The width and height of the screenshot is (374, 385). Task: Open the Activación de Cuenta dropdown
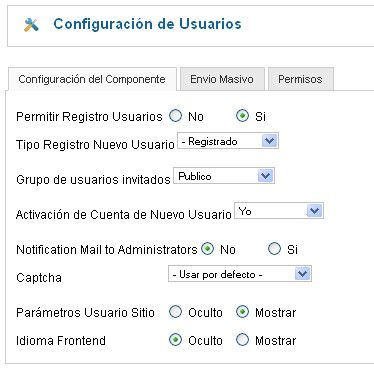[279, 211]
